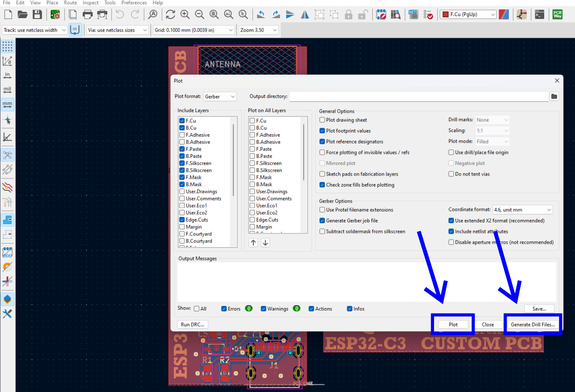Uncheck Edge.Cuts in Include Layers
The image size is (575, 392).
pyautogui.click(x=182, y=220)
